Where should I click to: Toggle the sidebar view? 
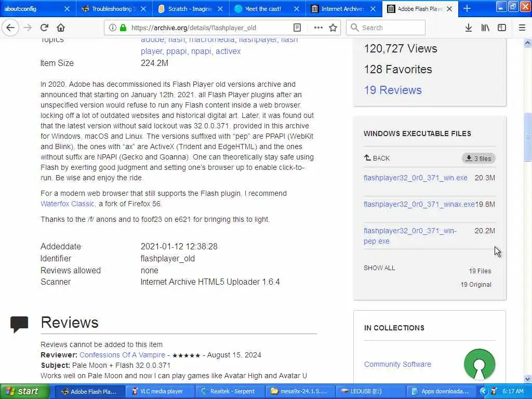tap(502, 28)
